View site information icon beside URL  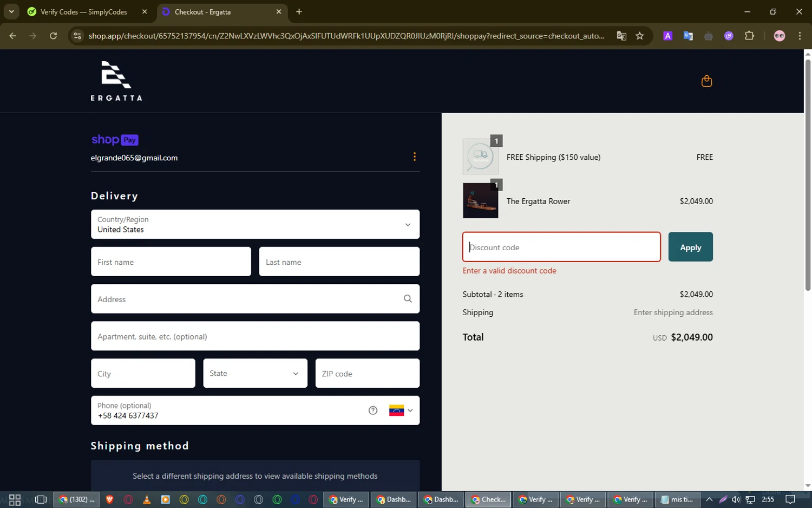pyautogui.click(x=77, y=36)
